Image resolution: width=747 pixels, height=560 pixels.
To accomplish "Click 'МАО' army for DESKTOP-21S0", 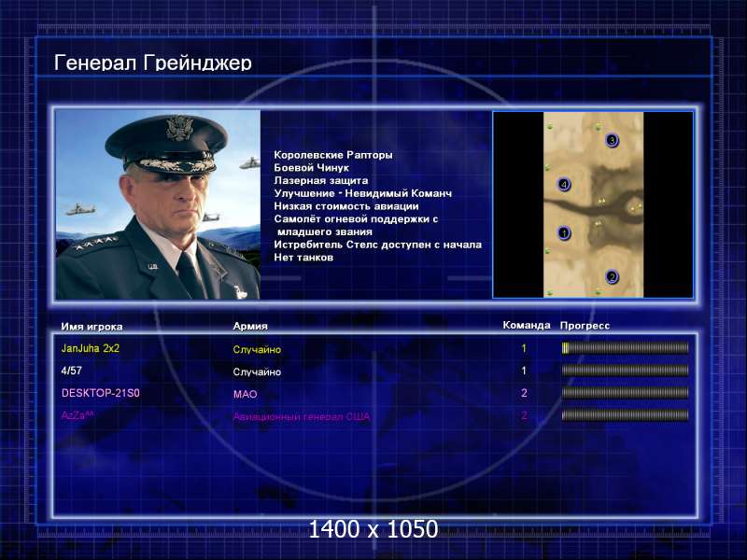I will click(246, 394).
